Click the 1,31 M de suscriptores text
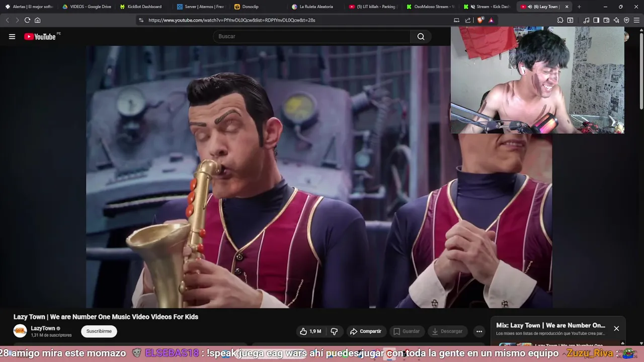644x362 pixels. click(x=51, y=335)
